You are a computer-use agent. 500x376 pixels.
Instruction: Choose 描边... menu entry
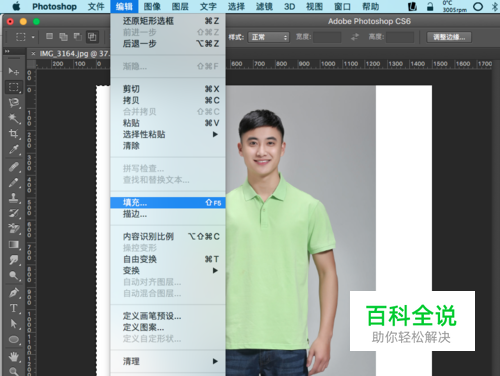168,214
